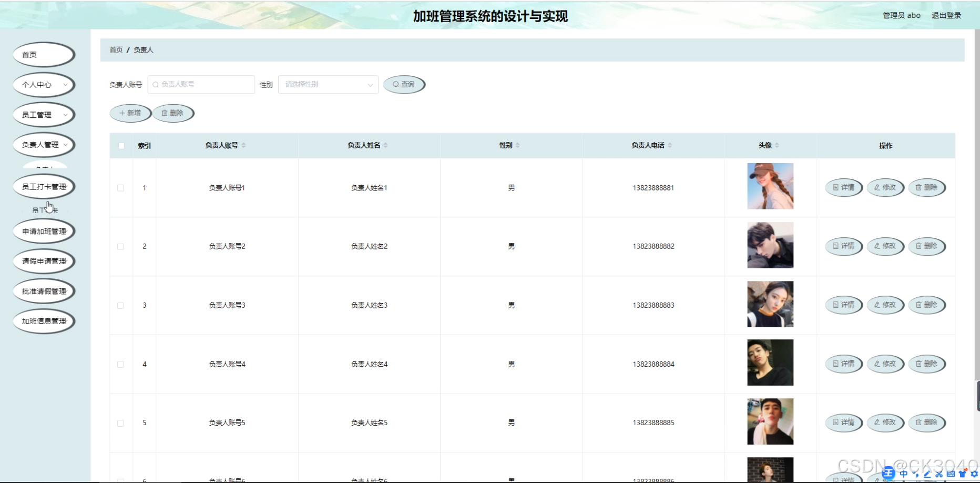The height and width of the screenshot is (483, 980).
Task: Open handwriting input pencil icon
Action: click(x=927, y=475)
